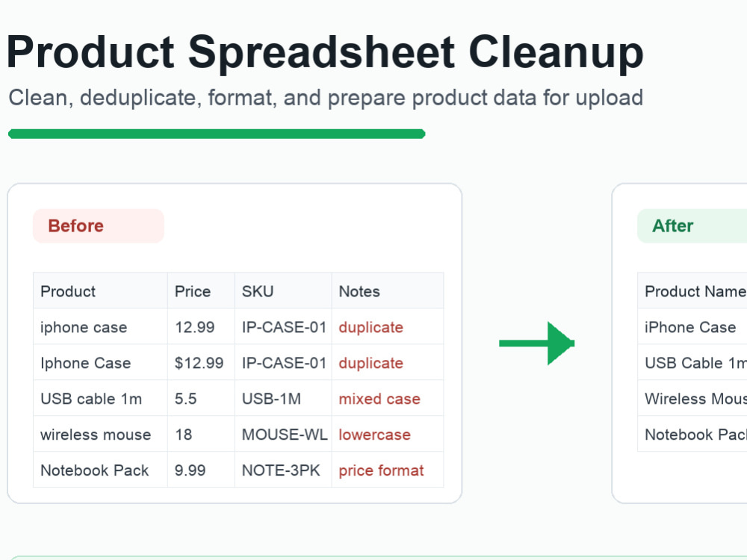
Task: Select the Before label badge
Action: (99, 225)
